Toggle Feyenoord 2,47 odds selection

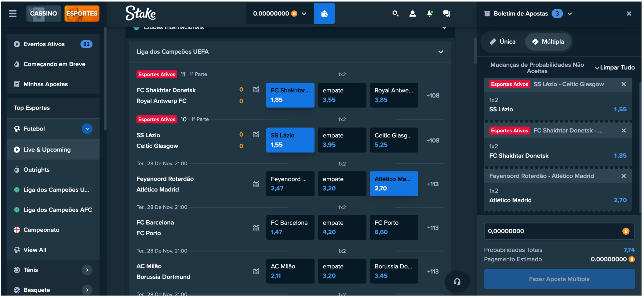pyautogui.click(x=290, y=184)
